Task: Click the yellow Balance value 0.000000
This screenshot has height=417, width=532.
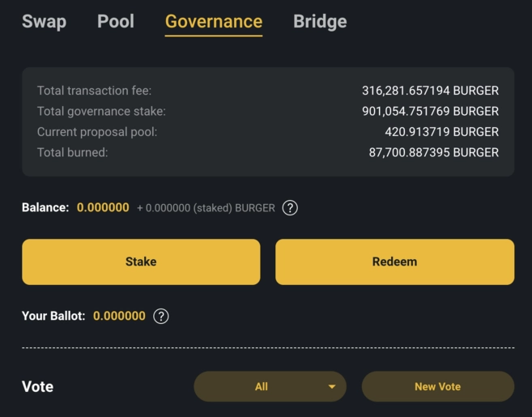Action: tap(103, 208)
